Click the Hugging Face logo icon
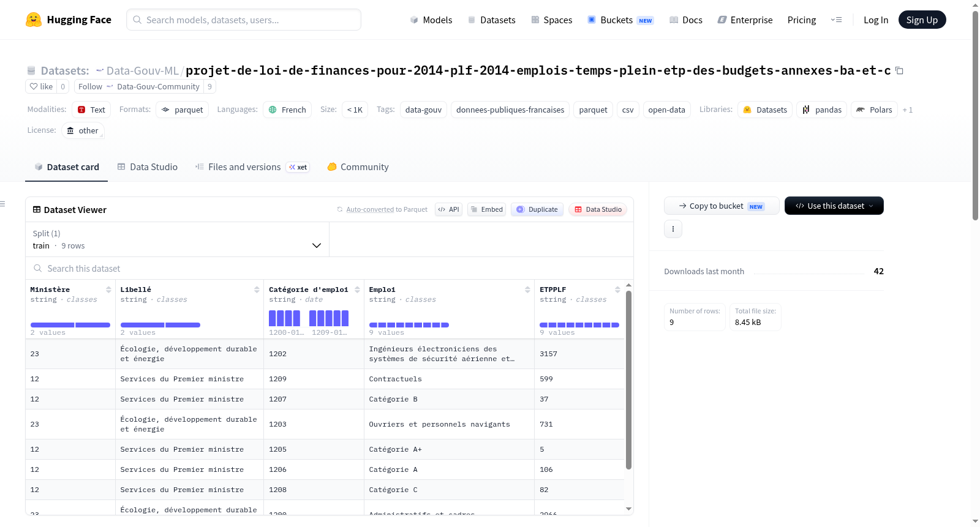980x527 pixels. (x=34, y=20)
